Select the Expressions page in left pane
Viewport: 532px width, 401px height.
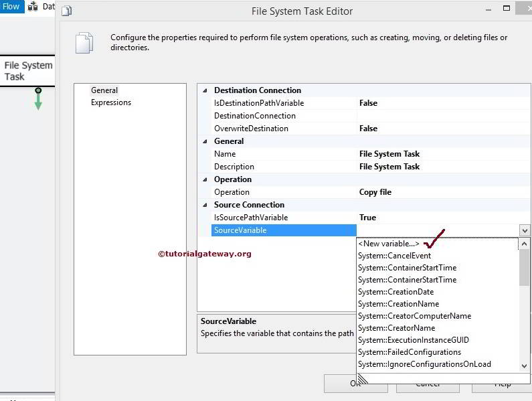[x=111, y=102]
